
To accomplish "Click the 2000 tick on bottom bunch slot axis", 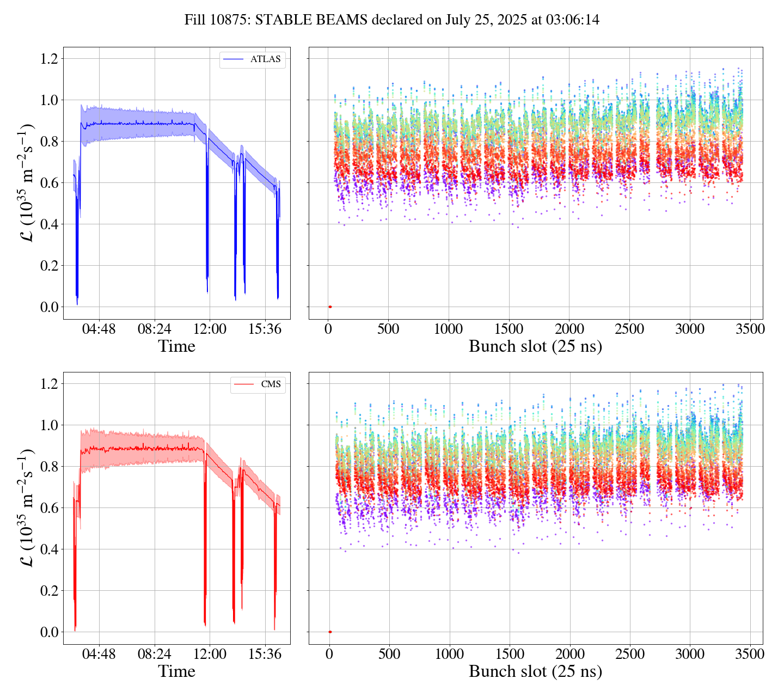I will [x=569, y=654].
